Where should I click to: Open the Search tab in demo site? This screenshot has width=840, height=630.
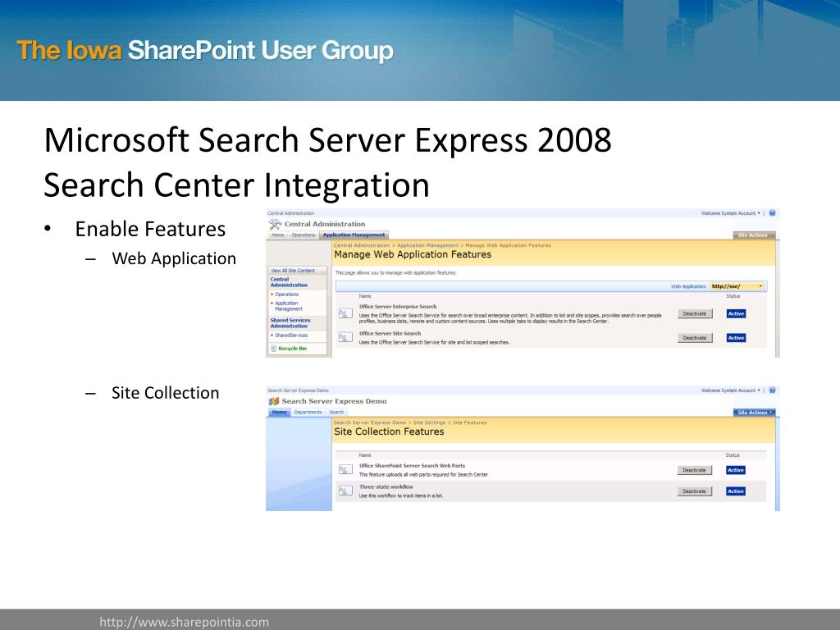(336, 412)
